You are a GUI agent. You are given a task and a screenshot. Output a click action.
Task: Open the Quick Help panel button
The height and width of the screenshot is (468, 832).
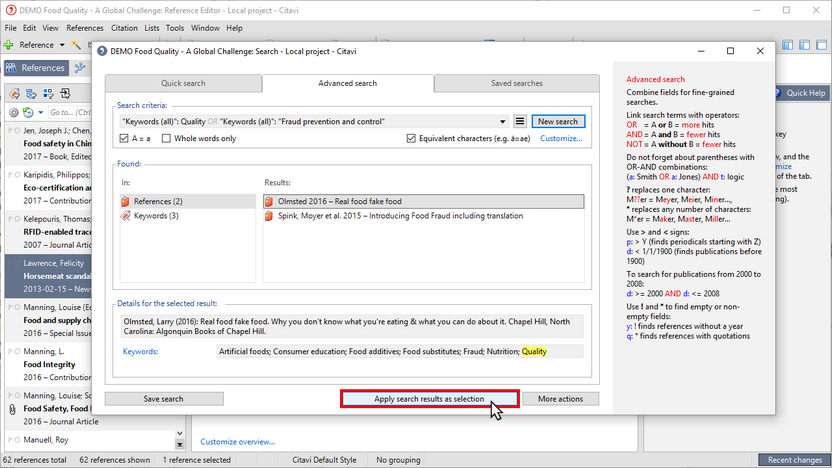(x=801, y=93)
